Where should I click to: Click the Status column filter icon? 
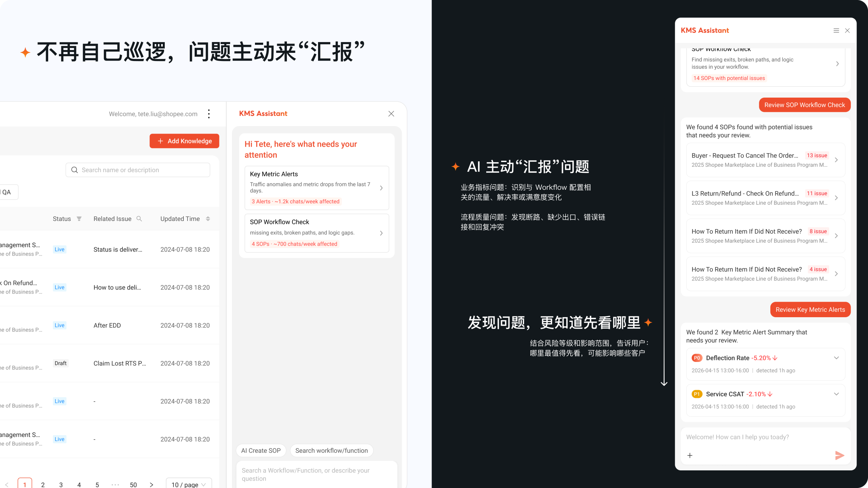79,219
